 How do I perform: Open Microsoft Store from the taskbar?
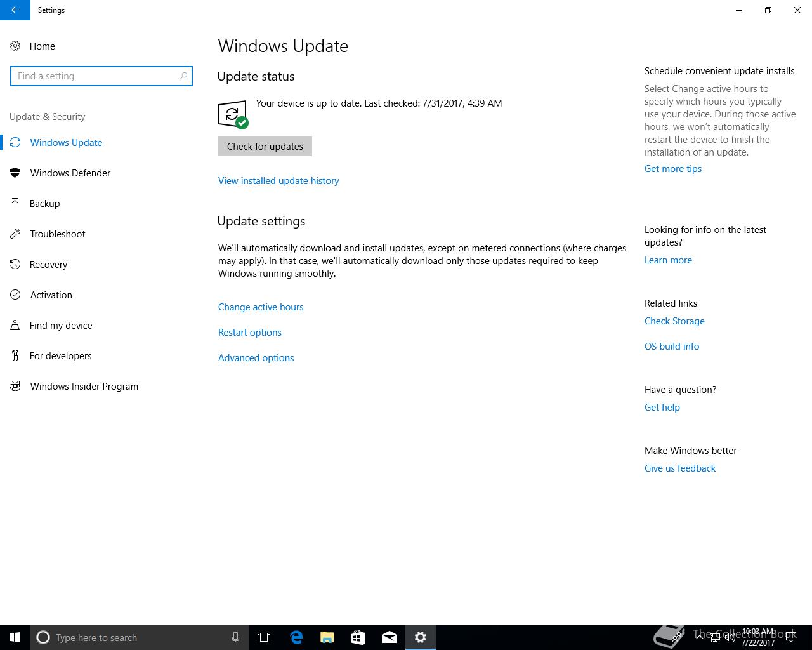(x=358, y=637)
